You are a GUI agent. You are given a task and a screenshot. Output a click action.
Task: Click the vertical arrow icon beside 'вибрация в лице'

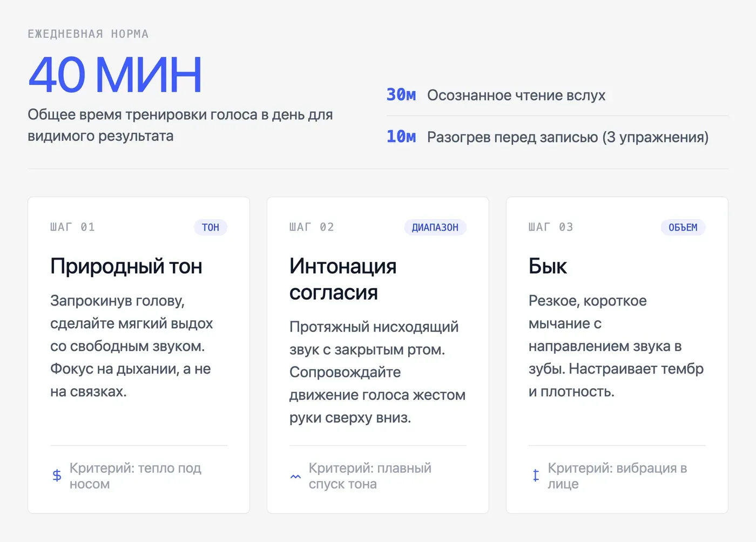tap(535, 476)
